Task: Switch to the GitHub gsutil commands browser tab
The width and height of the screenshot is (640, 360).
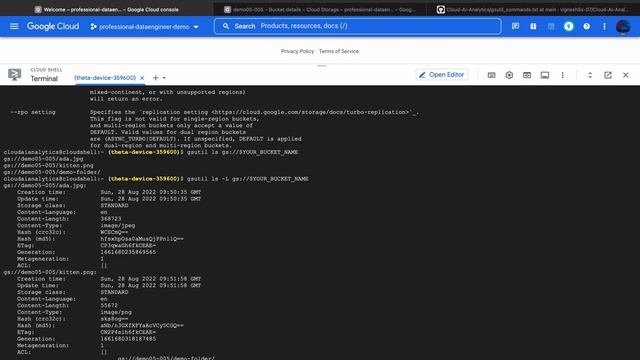Action: [533, 9]
